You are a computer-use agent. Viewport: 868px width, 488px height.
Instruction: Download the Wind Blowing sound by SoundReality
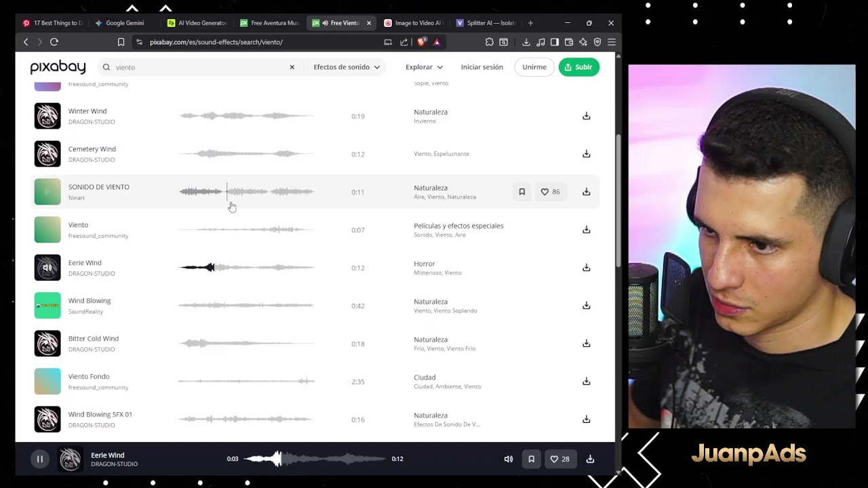(x=587, y=306)
